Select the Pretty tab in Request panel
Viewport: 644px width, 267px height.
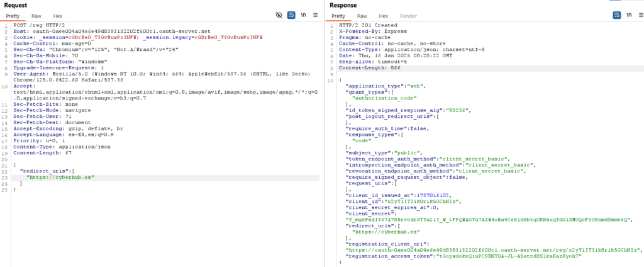click(13, 16)
